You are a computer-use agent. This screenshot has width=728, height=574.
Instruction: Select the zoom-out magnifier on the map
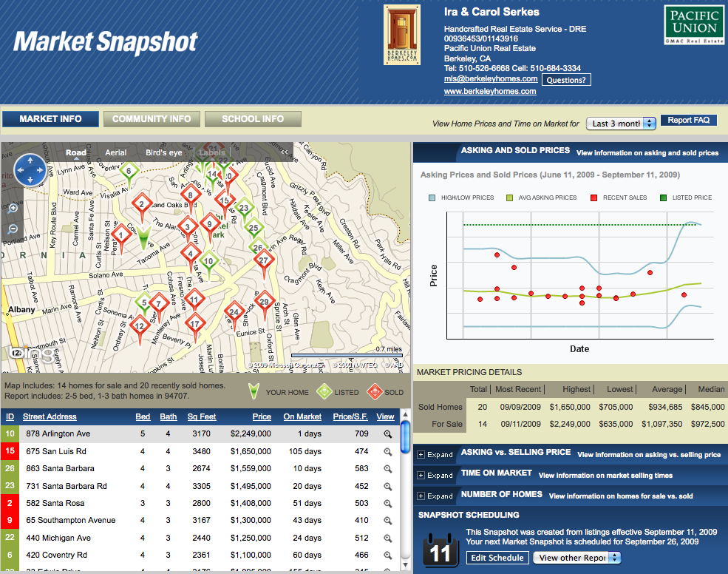[x=12, y=230]
